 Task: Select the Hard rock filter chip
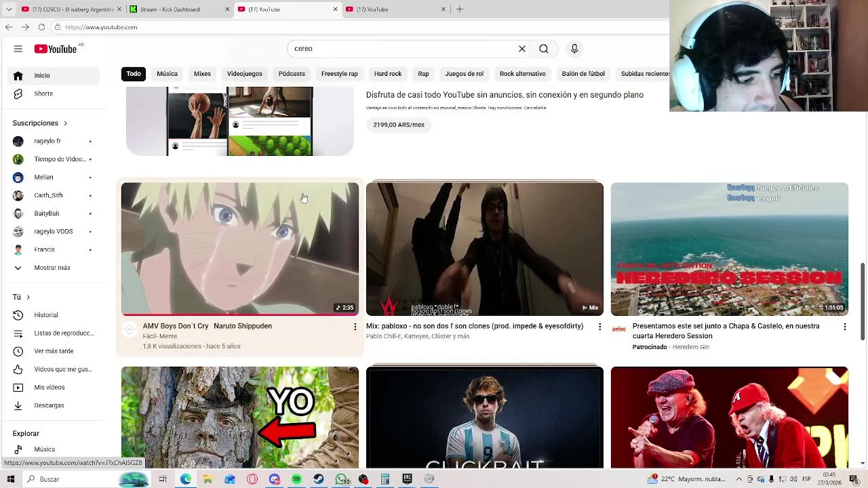(388, 74)
